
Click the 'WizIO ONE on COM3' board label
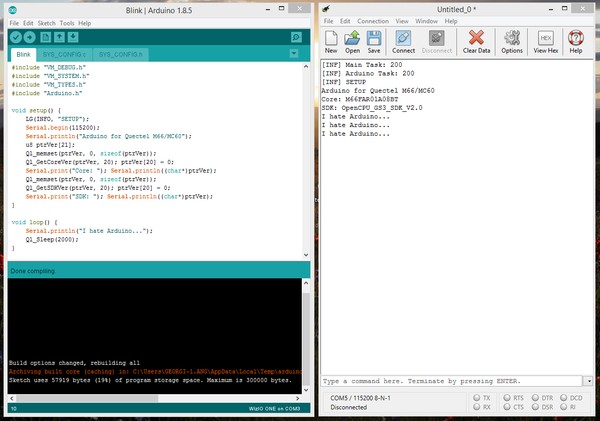274,409
